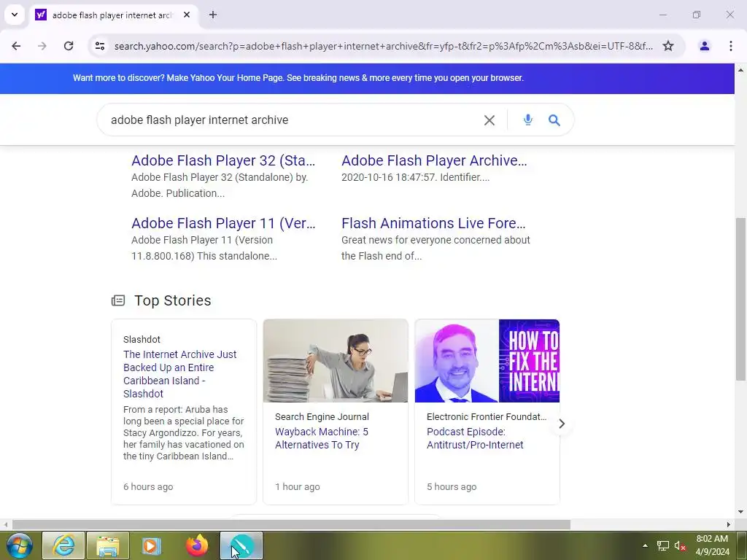Open the site information icon in address bar
The width and height of the screenshot is (747, 560).
[99, 46]
